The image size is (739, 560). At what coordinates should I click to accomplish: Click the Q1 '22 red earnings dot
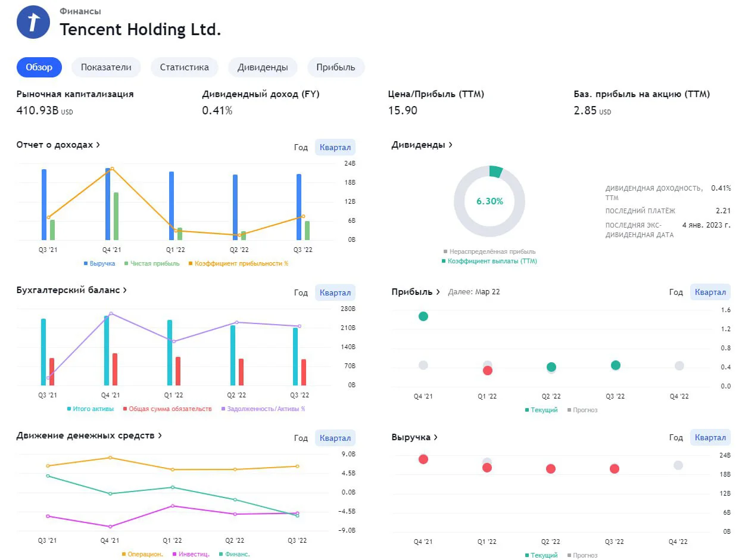pyautogui.click(x=488, y=371)
